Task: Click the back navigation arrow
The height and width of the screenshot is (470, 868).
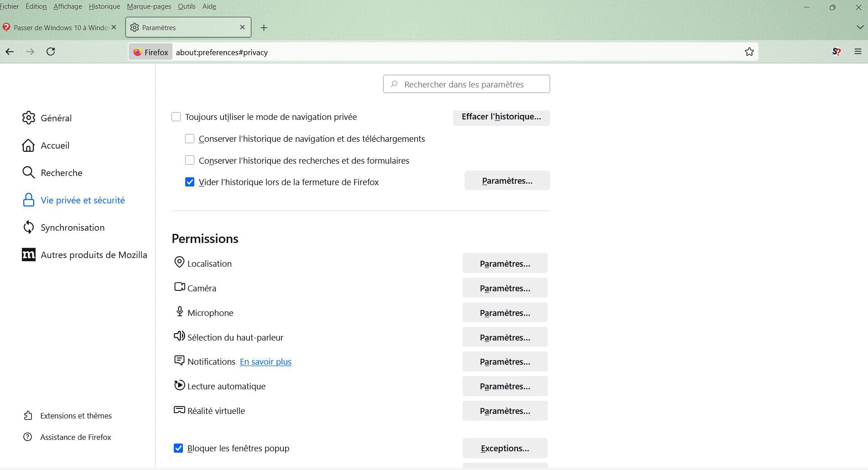Action: pos(10,52)
